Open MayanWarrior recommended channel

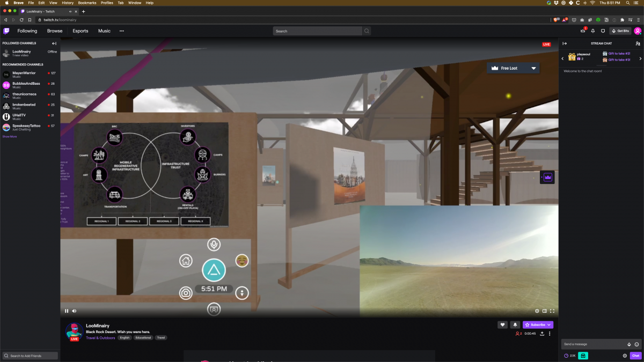point(30,74)
